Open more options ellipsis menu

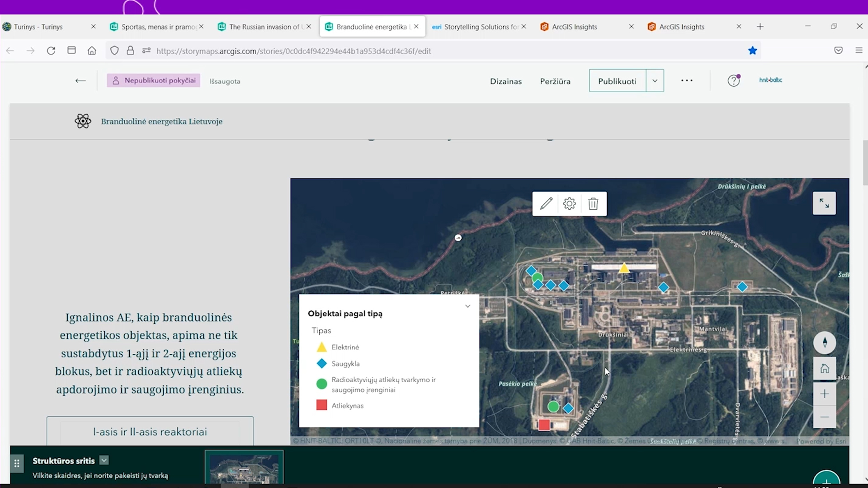click(x=687, y=80)
